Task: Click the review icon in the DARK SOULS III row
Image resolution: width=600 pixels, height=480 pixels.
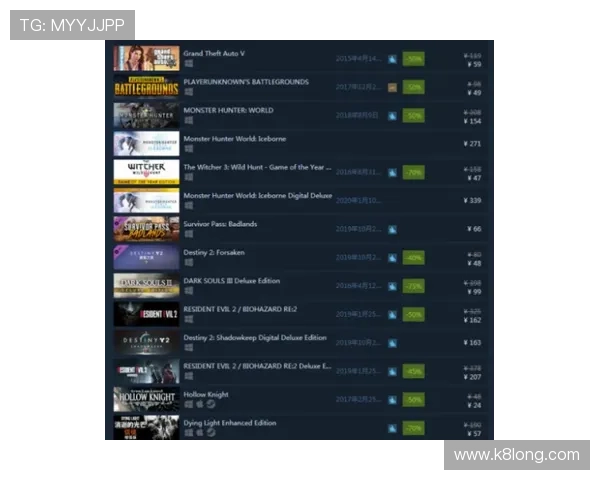Action: pos(393,285)
